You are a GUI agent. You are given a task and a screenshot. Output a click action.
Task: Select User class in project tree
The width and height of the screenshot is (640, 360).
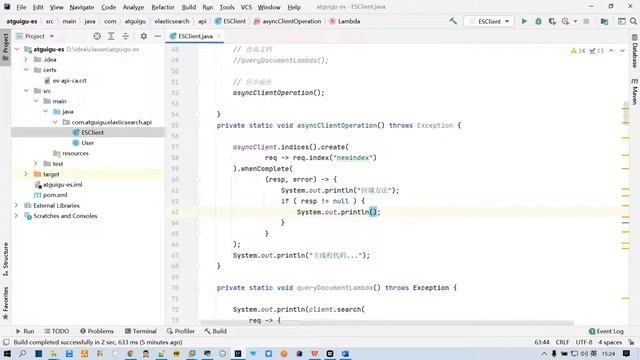click(x=88, y=143)
